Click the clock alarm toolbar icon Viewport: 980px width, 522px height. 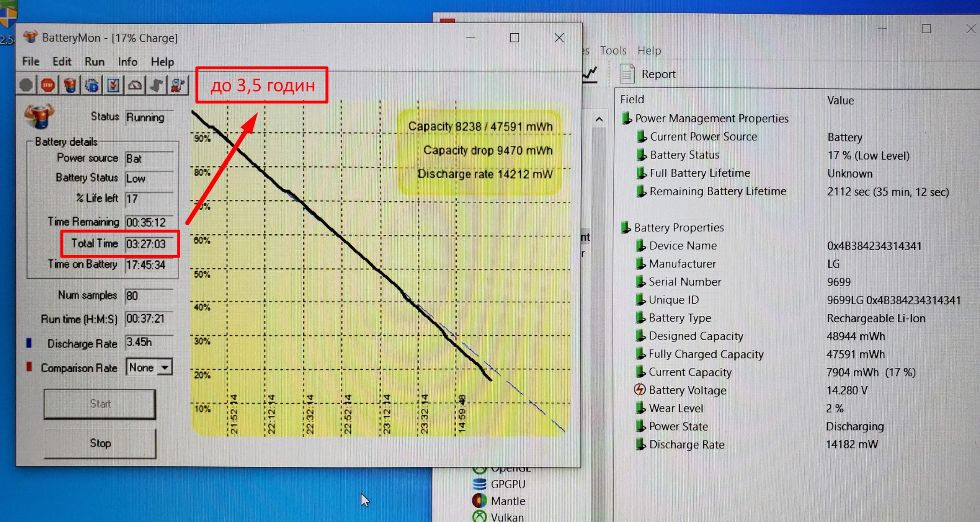178,85
